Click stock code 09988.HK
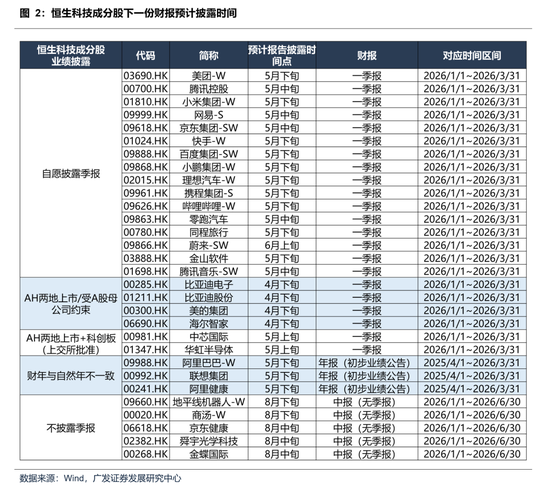This screenshot has height=491, width=550. pyautogui.click(x=146, y=363)
